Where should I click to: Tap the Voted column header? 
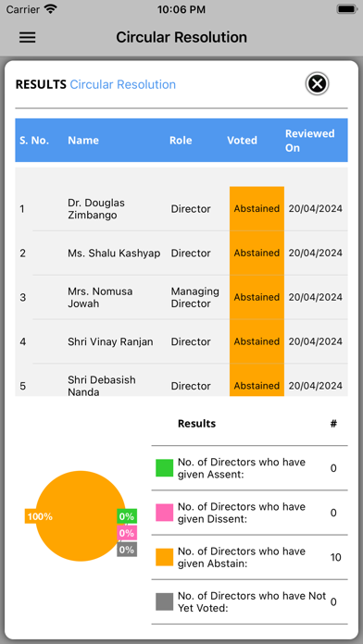tap(242, 141)
